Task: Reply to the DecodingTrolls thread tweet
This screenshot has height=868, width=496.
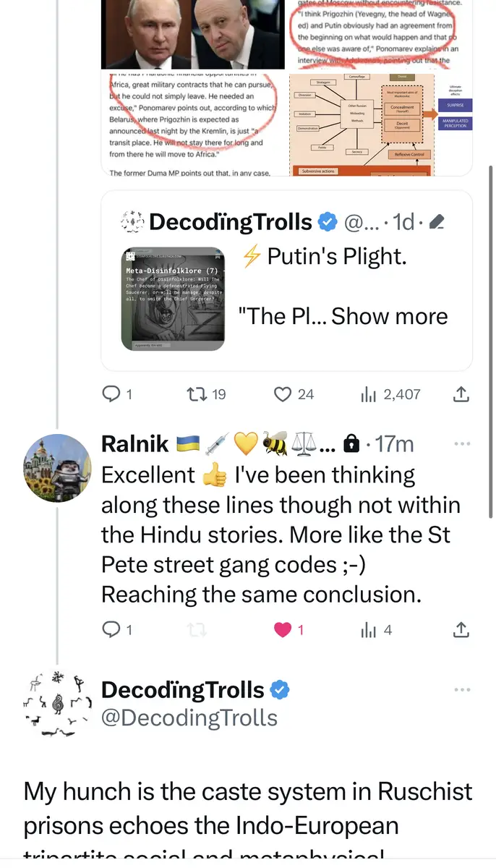Action: pos(111,394)
